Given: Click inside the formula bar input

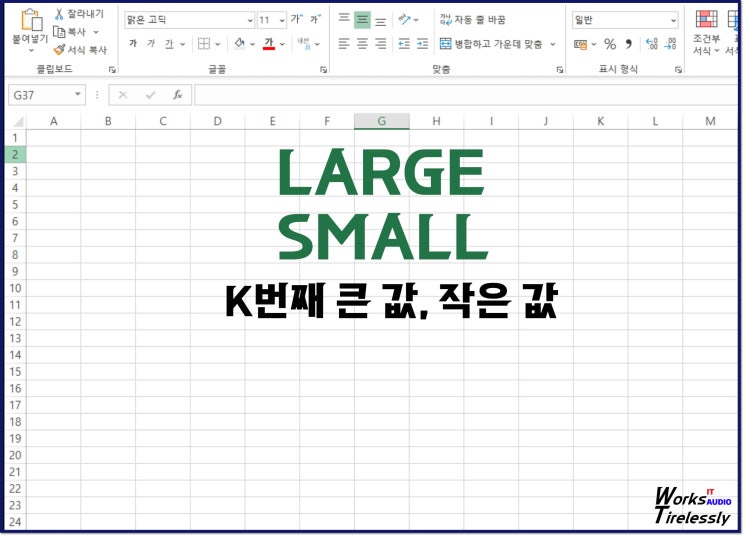Looking at the screenshot, I should [x=466, y=95].
